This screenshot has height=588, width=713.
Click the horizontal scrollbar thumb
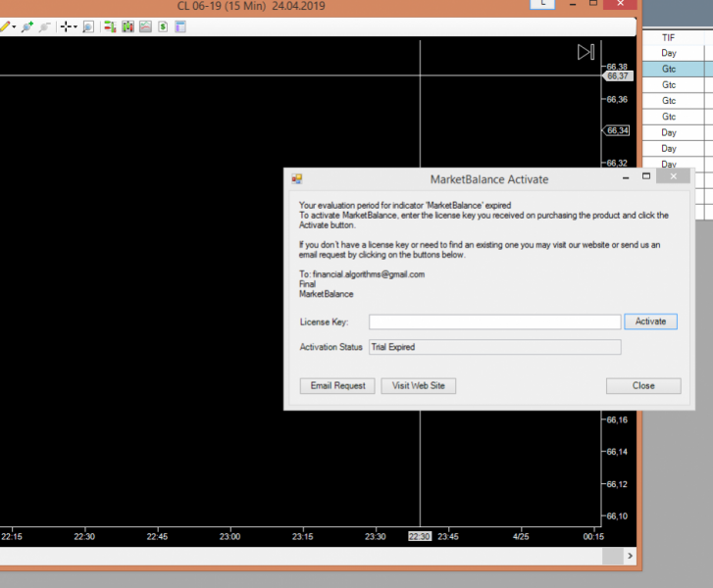pos(613,556)
